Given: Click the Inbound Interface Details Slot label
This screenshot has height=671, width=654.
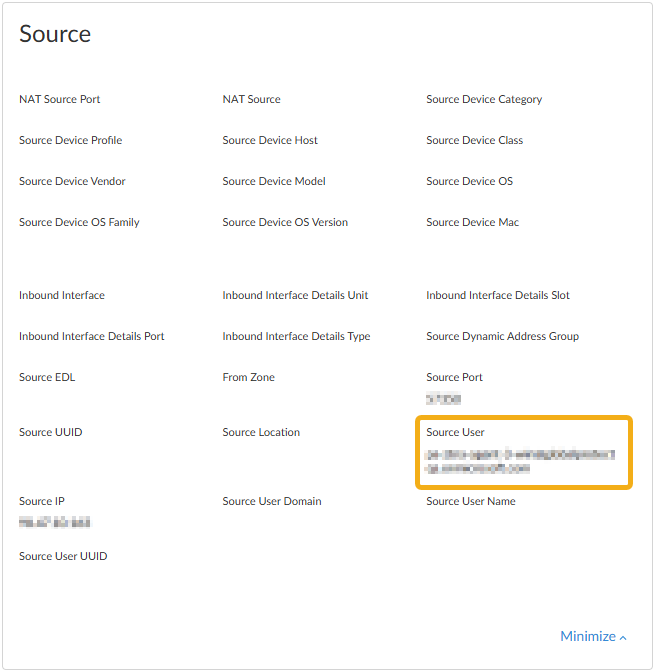Looking at the screenshot, I should click(x=498, y=295).
